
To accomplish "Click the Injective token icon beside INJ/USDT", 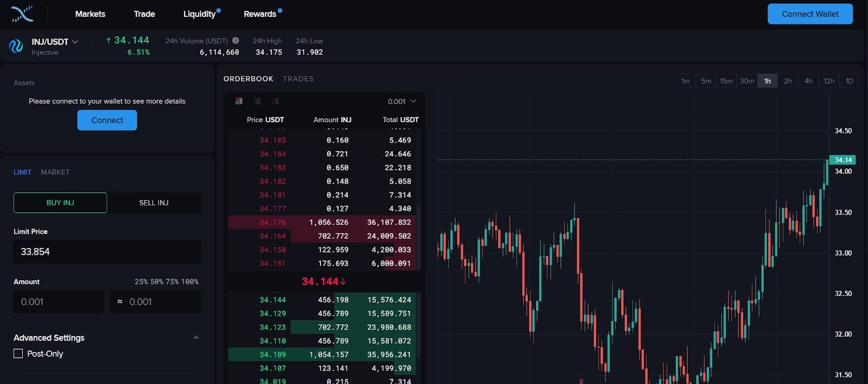I will pos(16,46).
